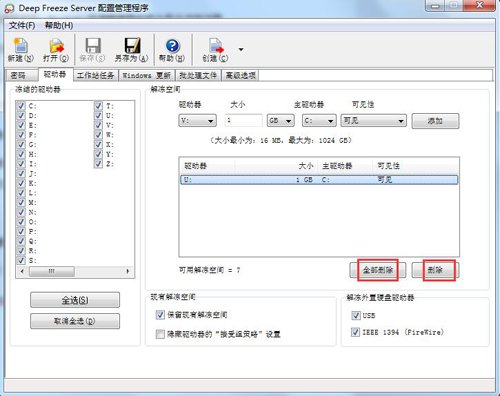Click the drive list scroll right arrow
Viewport: 500px width, 396px height.
click(x=128, y=271)
